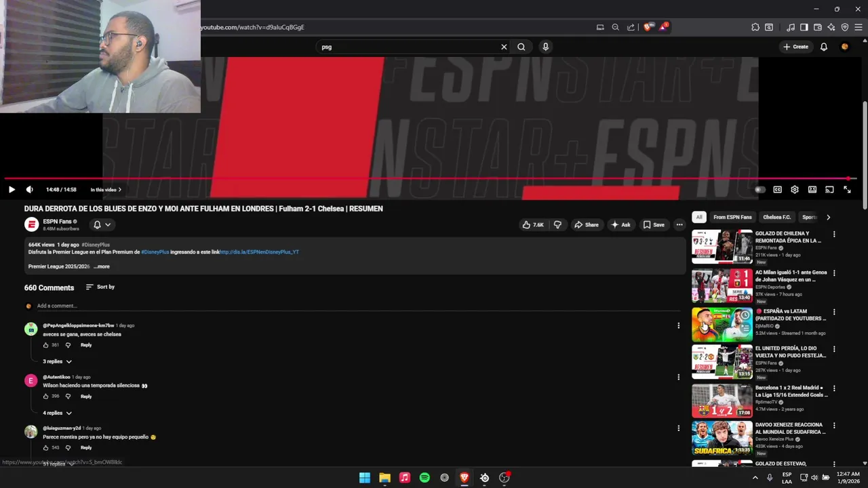Image resolution: width=868 pixels, height=488 pixels.
Task: Click the search magnifier button
Action: 521,47
